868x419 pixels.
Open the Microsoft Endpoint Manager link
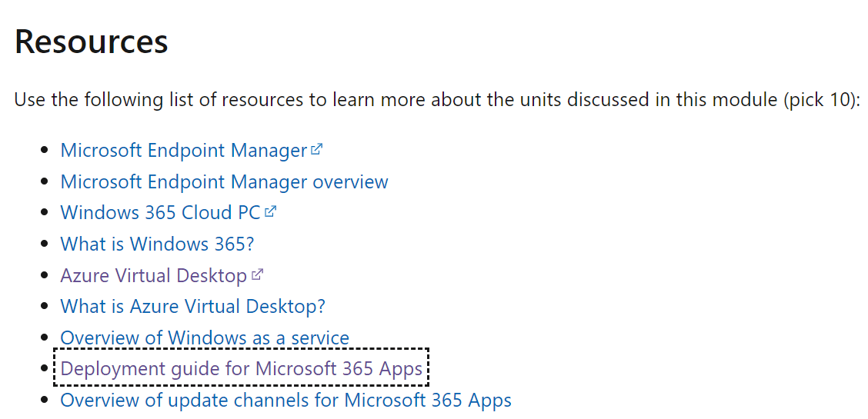pyautogui.click(x=183, y=151)
